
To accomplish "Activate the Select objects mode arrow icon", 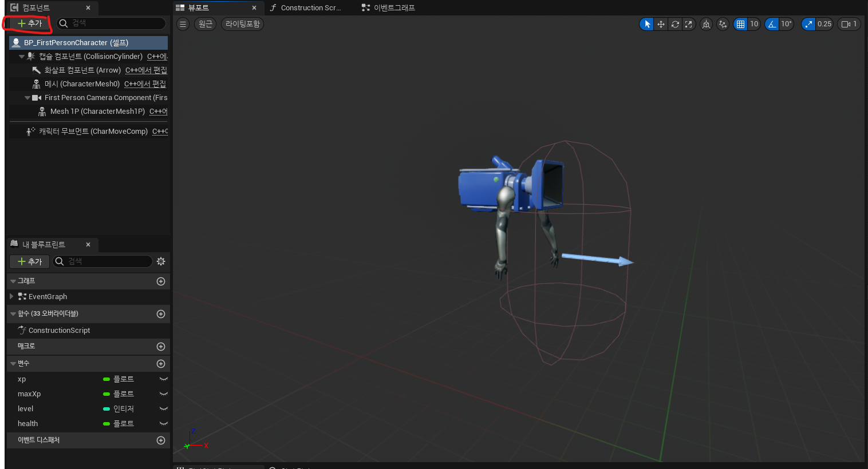I will [x=647, y=24].
